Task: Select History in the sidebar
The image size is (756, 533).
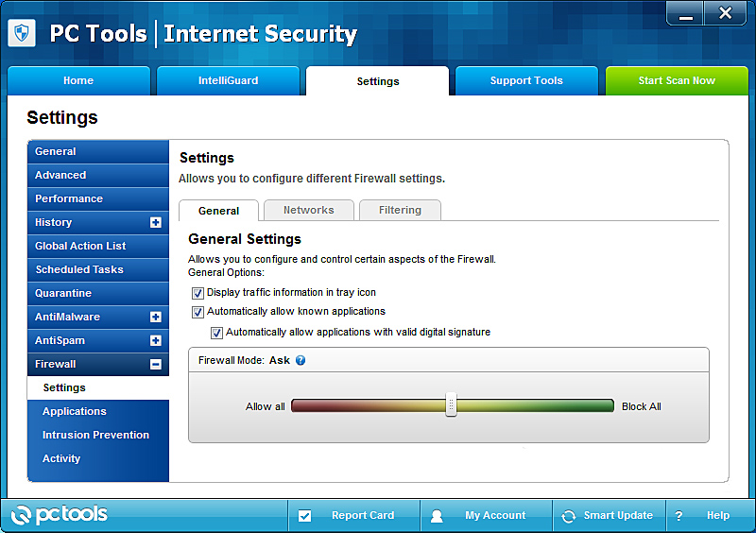Action: (98, 222)
